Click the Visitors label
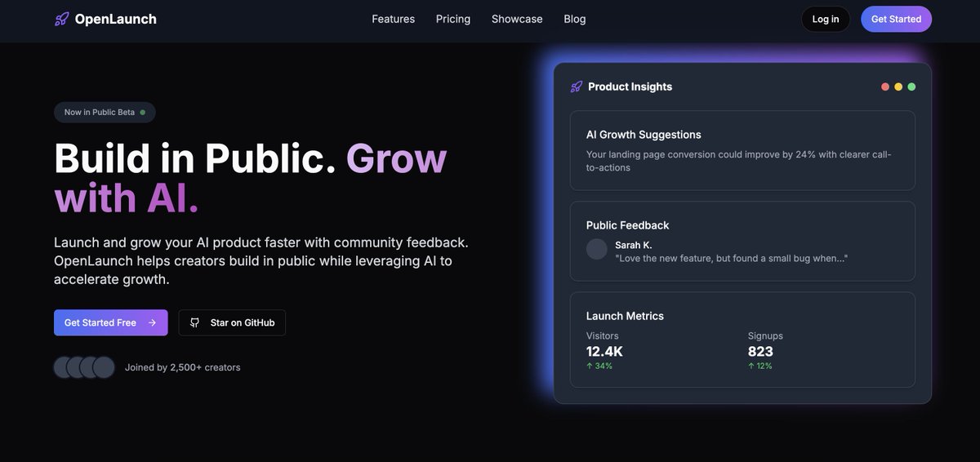The height and width of the screenshot is (462, 980). [x=603, y=335]
